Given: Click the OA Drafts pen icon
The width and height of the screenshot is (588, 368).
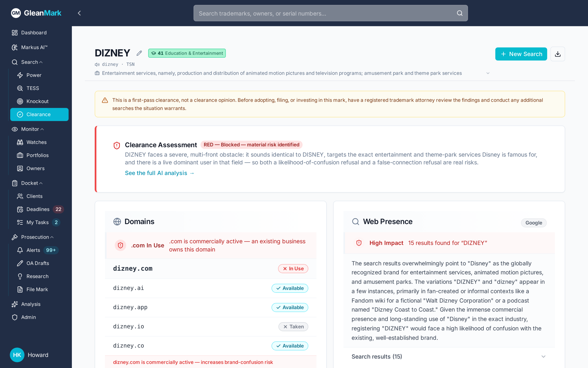Looking at the screenshot, I should (x=20, y=263).
